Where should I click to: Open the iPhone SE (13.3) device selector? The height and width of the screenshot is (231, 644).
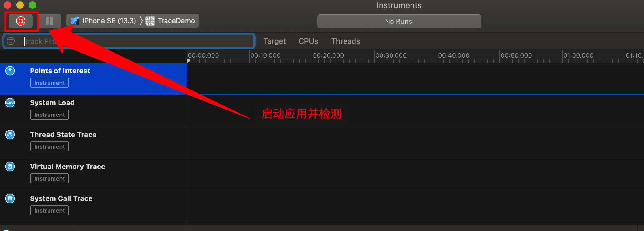pos(103,21)
